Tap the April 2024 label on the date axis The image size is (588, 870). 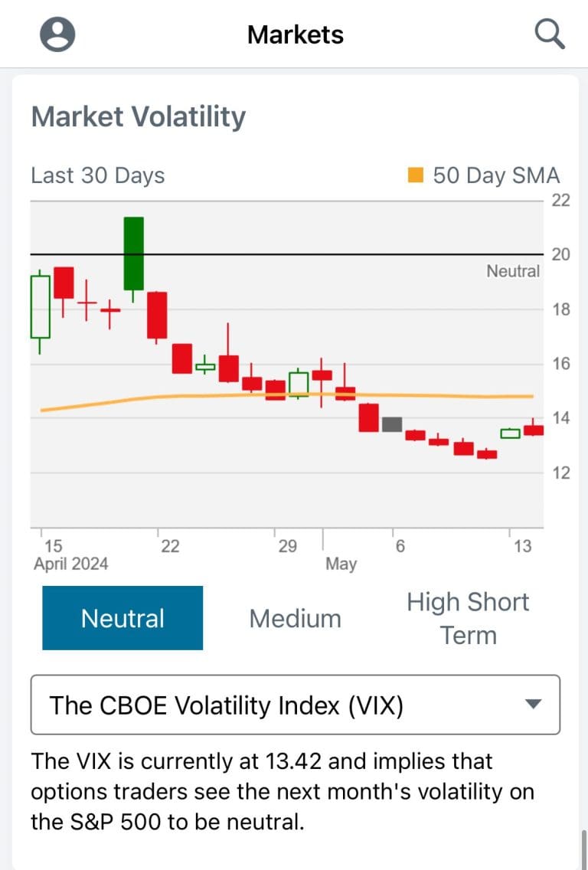pos(71,564)
